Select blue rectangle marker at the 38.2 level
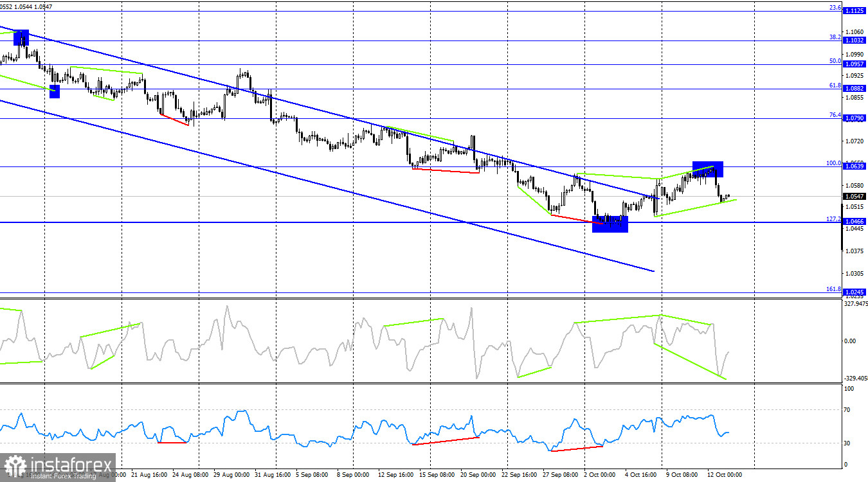 21,37
